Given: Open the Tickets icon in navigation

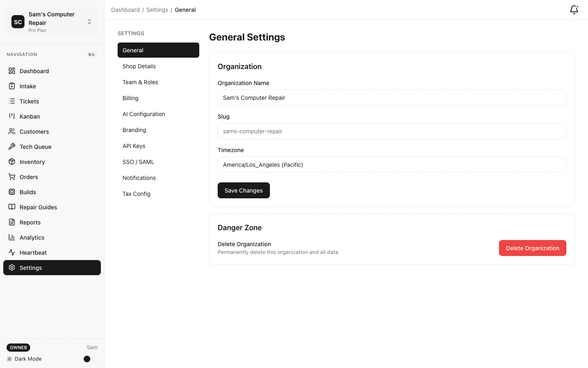Looking at the screenshot, I should pyautogui.click(x=12, y=101).
